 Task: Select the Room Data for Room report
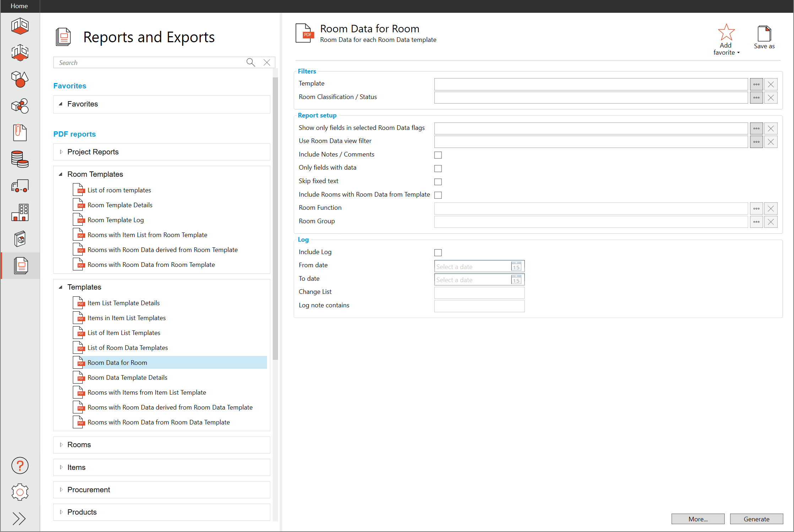[x=118, y=362]
